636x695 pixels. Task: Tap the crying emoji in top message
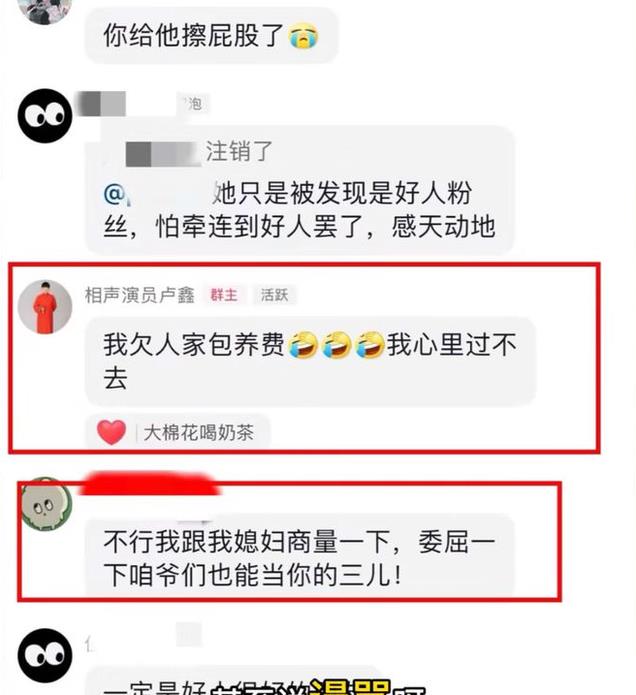click(x=304, y=37)
